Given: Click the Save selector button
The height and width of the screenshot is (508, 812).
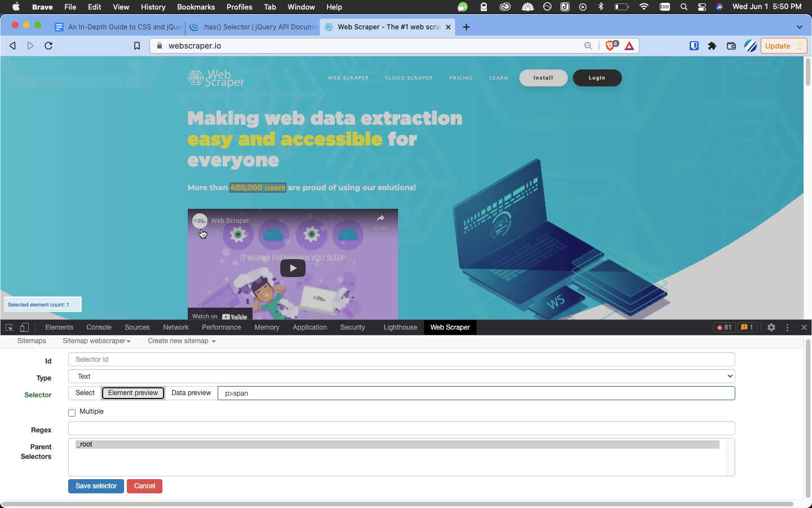Looking at the screenshot, I should pos(96,486).
